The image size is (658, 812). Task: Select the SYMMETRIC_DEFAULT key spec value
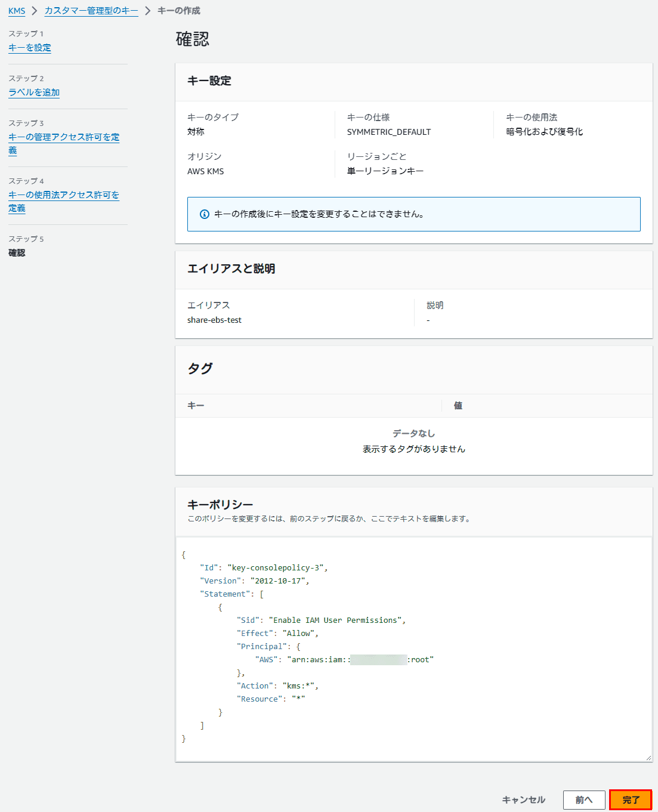(389, 132)
